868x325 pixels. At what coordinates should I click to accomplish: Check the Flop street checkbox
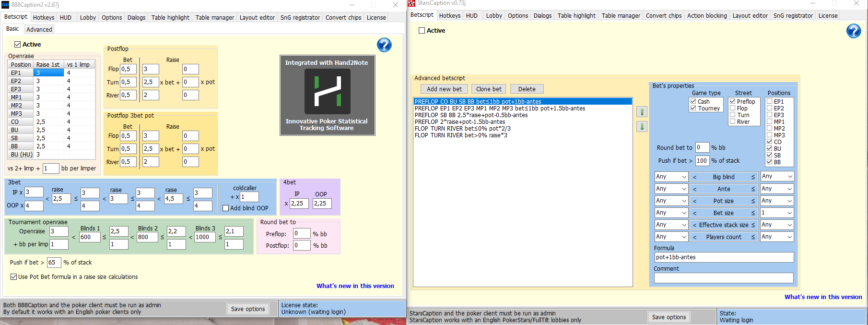[x=732, y=108]
